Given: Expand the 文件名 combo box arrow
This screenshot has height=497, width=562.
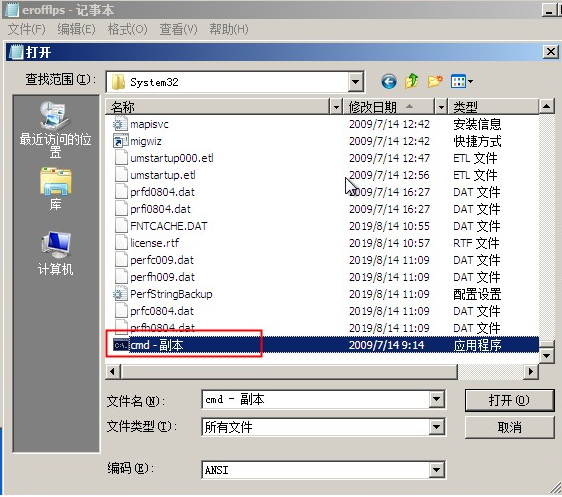Looking at the screenshot, I should point(437,399).
